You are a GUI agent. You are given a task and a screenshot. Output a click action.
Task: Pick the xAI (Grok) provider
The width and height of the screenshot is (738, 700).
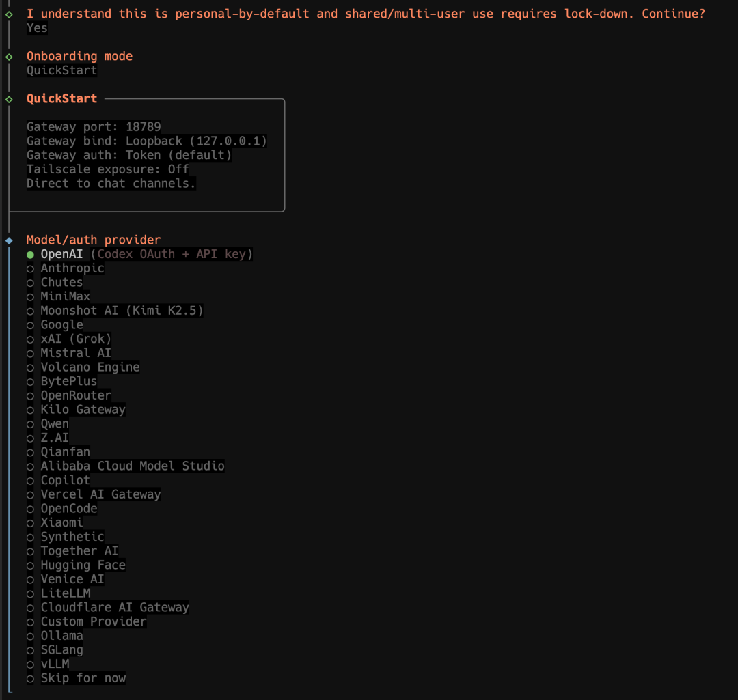75,339
